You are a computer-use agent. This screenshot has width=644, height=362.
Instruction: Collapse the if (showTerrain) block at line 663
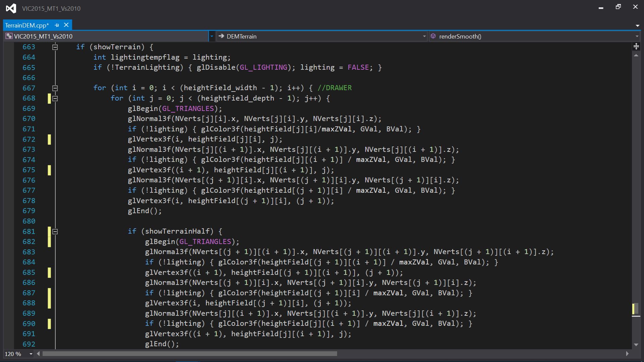[55, 47]
